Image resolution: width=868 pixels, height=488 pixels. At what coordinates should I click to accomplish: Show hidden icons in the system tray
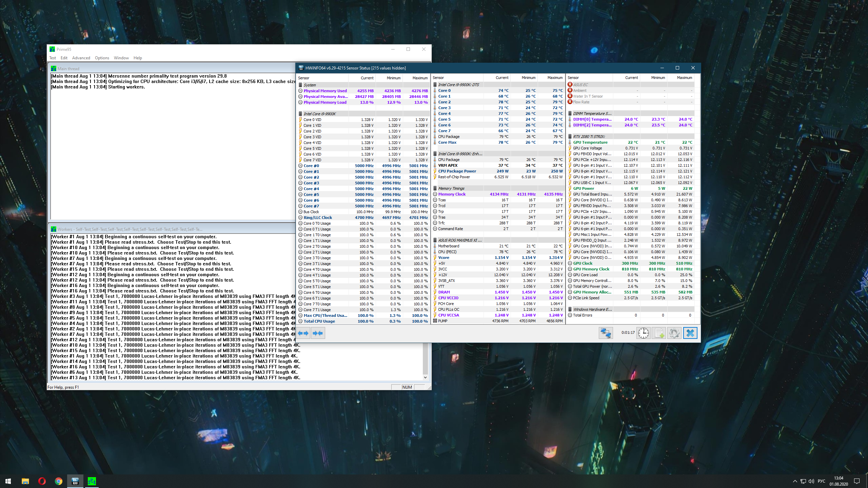point(795,481)
